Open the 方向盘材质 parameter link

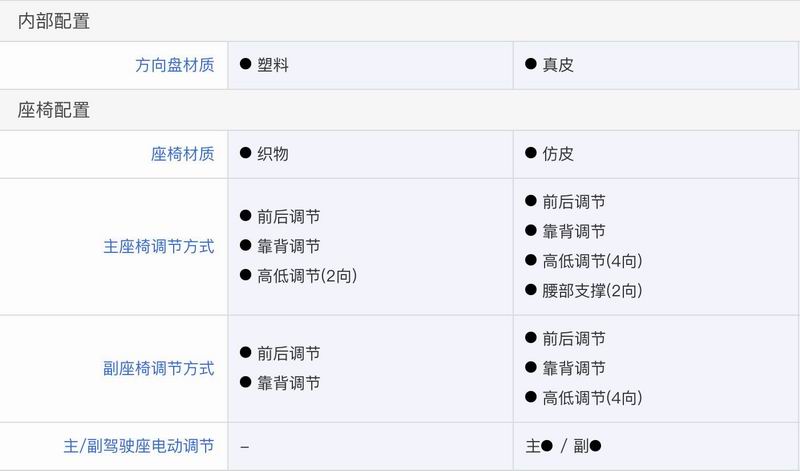click(x=174, y=65)
